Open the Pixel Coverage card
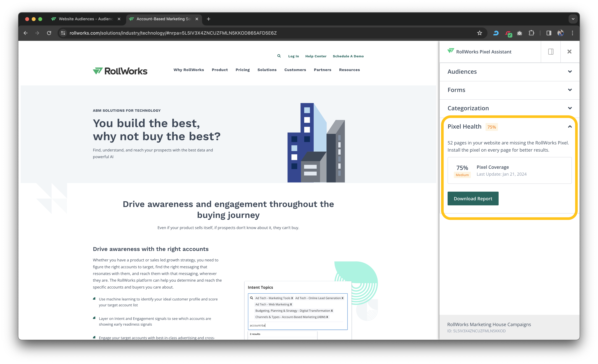 pos(509,170)
